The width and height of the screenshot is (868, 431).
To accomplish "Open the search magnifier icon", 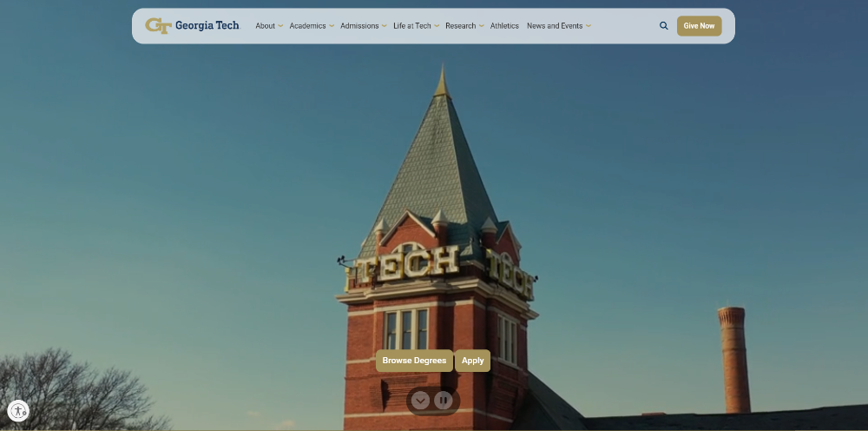I will tap(664, 25).
